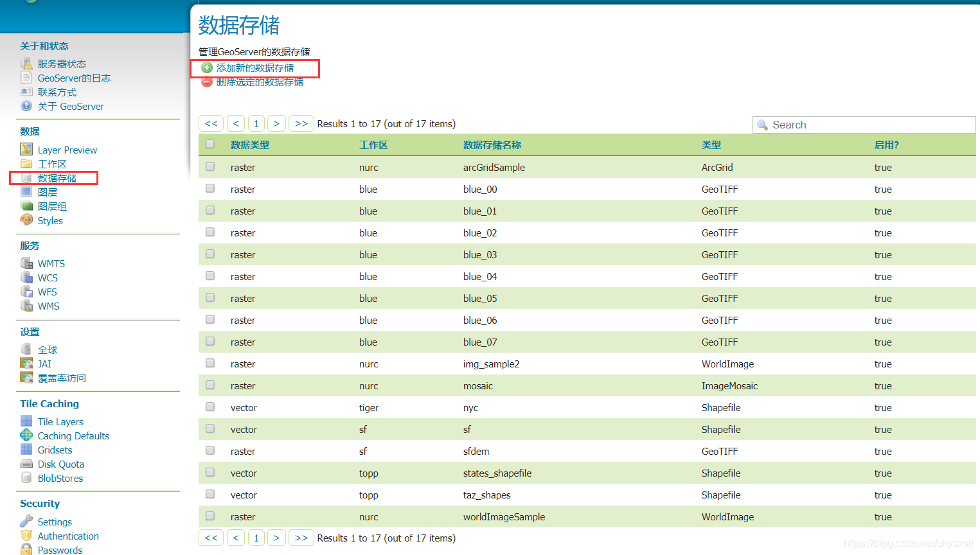
Task: Click the 服务器状态 server status icon
Action: tap(26, 64)
